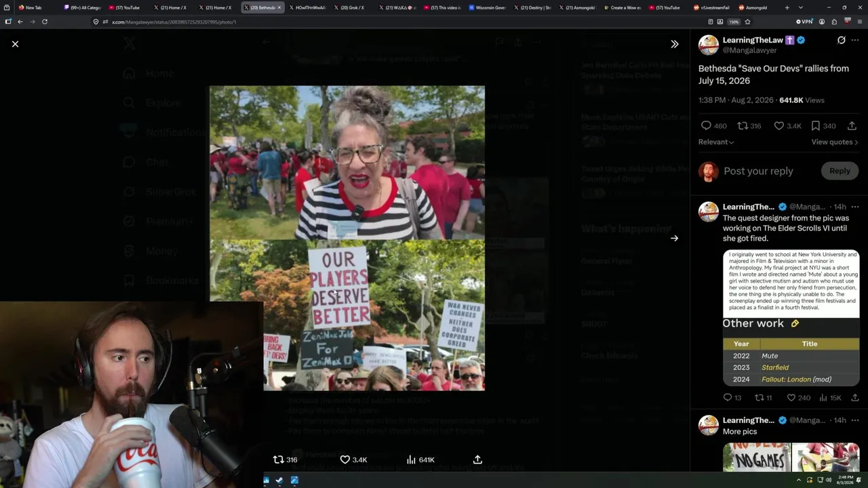Repost the post with 316 reposts in sidebar
Screen dimensions: 868x488
click(x=749, y=125)
